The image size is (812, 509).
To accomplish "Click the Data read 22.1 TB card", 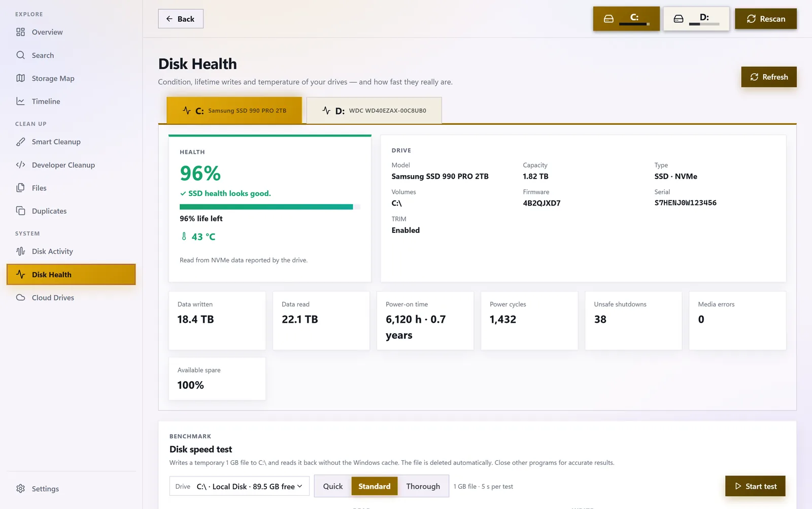I will [321, 321].
